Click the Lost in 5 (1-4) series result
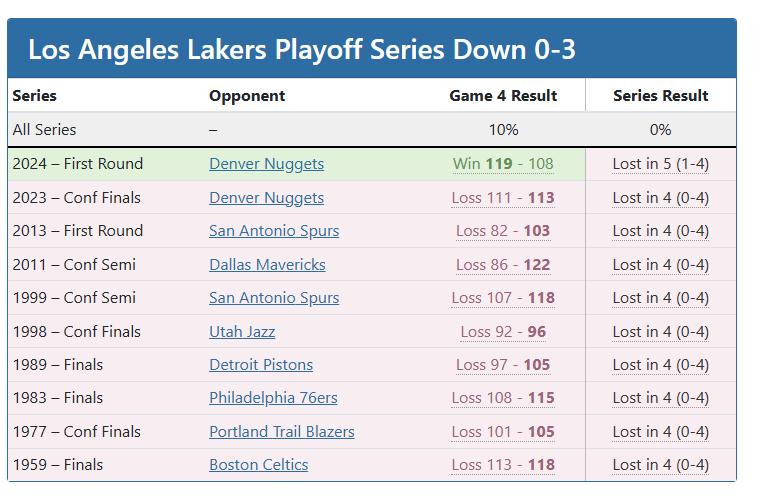This screenshot has width=771, height=500. (x=660, y=164)
